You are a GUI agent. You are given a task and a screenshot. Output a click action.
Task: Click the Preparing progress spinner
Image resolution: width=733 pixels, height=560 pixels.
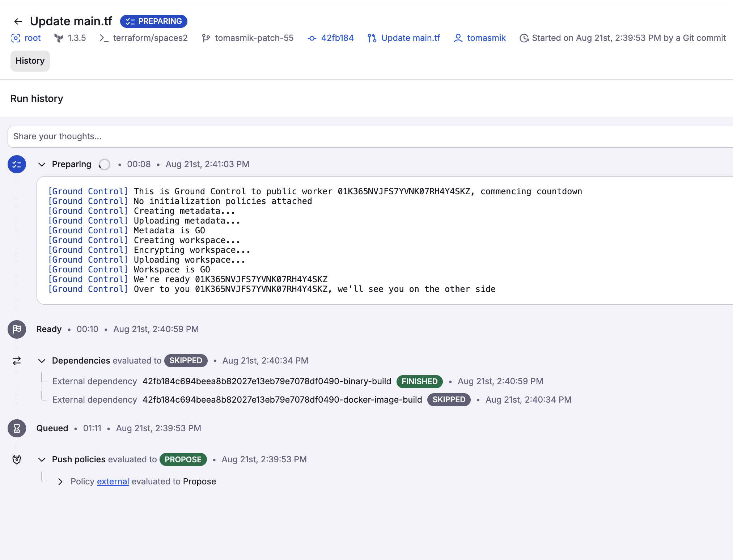[x=104, y=164]
